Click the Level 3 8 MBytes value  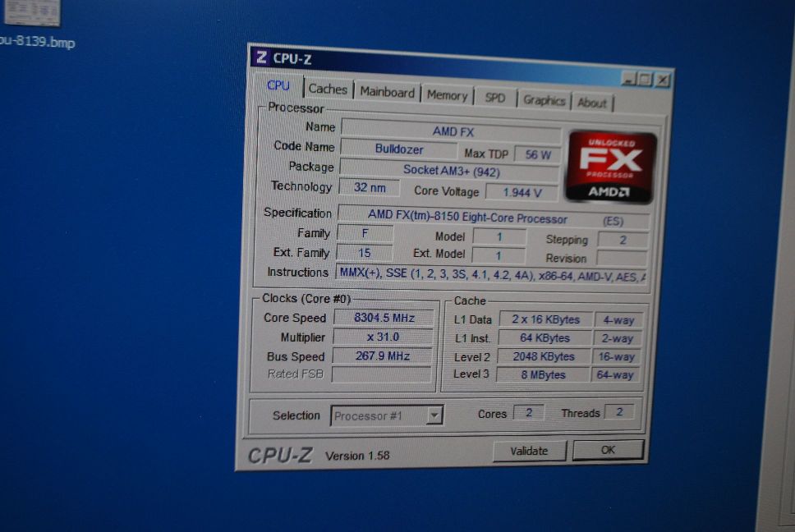pos(543,375)
